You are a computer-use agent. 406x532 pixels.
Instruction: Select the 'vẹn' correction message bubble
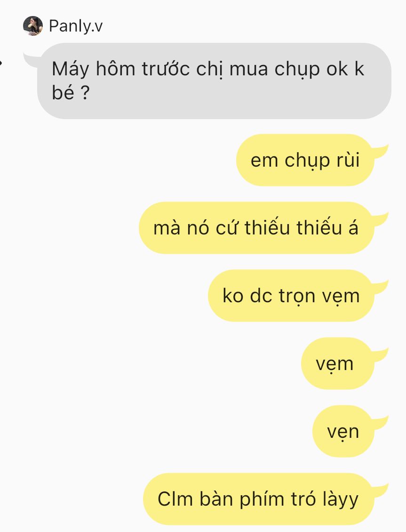click(343, 431)
